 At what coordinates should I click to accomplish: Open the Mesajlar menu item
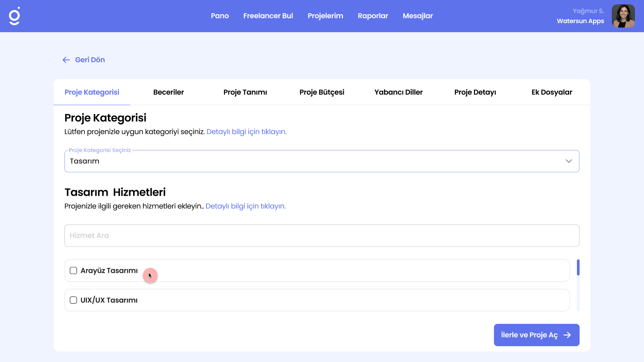(x=418, y=16)
